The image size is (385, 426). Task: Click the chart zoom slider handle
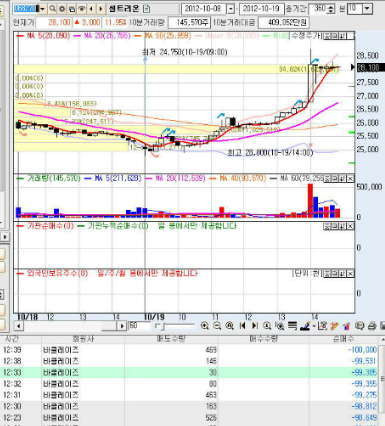pos(163,326)
